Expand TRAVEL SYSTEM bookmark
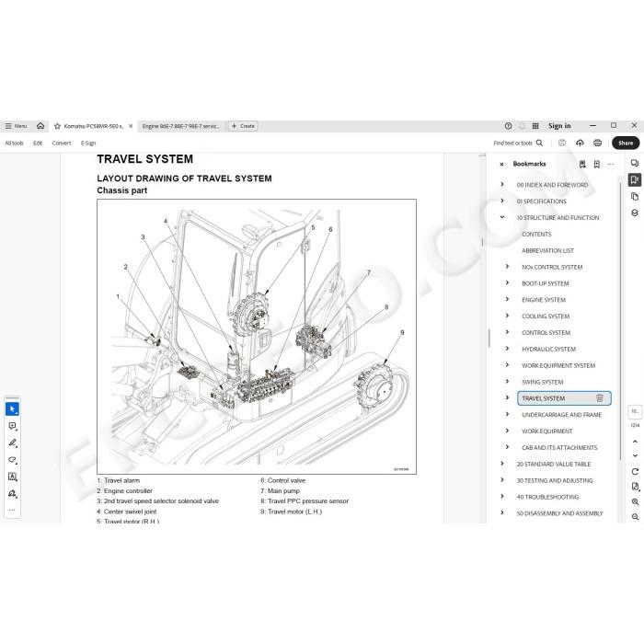The image size is (644, 644). pos(507,398)
